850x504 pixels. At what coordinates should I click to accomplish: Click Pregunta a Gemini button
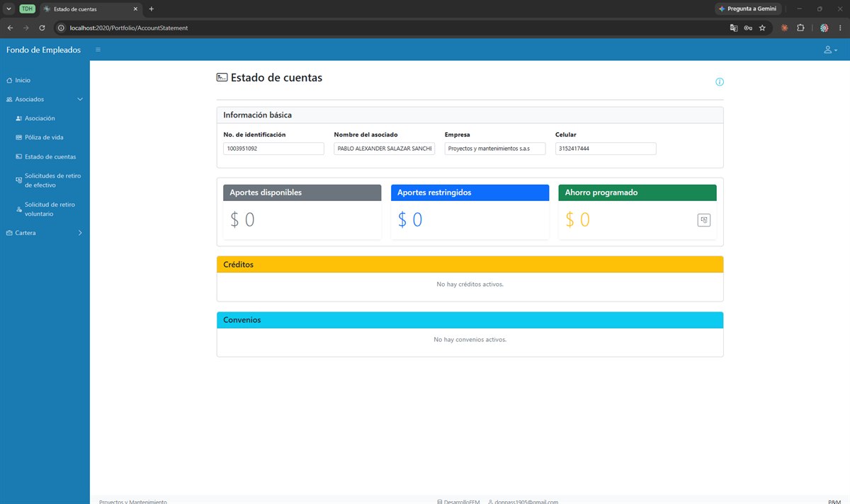pyautogui.click(x=748, y=8)
